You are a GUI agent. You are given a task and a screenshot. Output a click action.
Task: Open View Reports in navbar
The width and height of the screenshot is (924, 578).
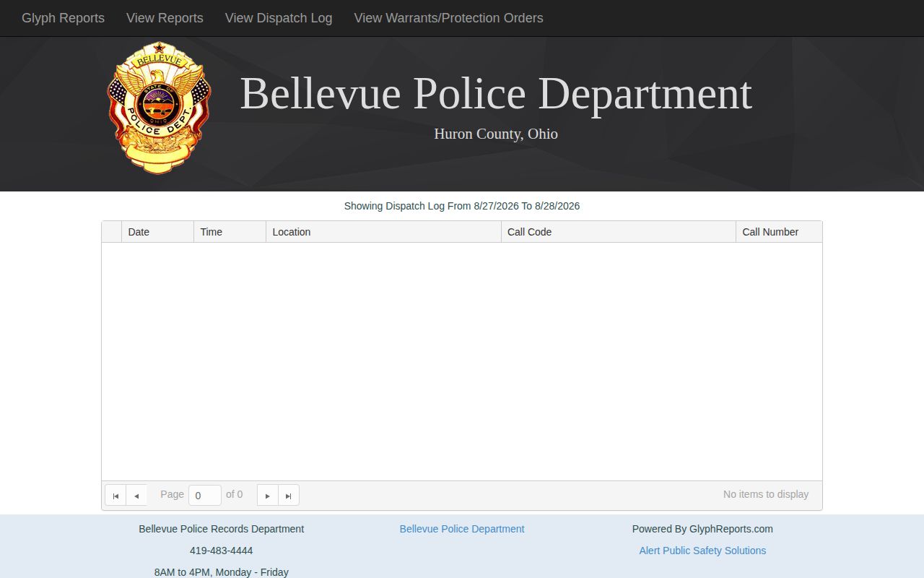pyautogui.click(x=165, y=18)
